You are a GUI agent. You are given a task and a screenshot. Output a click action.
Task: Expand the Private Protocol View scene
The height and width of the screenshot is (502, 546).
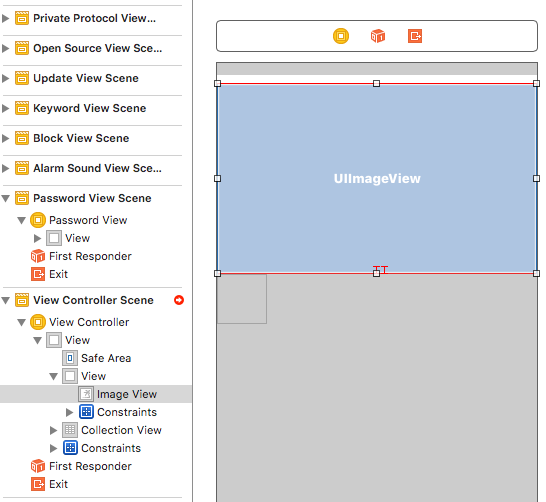tap(5, 18)
